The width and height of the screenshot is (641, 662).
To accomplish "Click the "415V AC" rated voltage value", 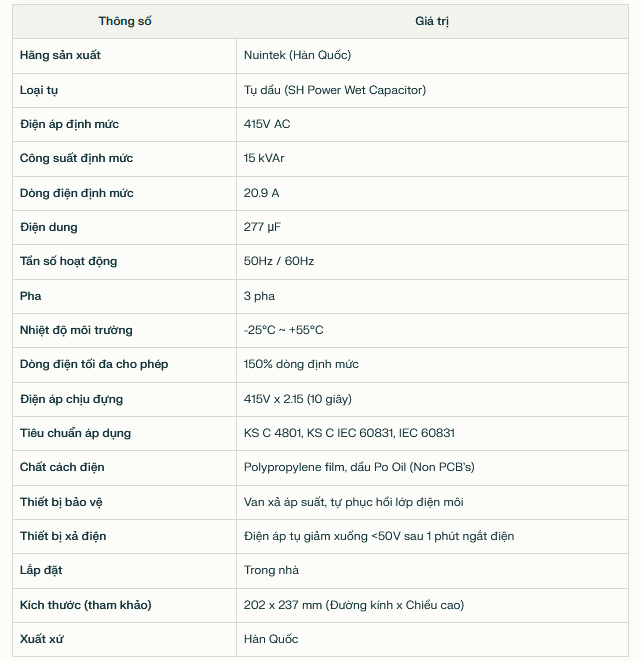I will pos(267,124).
